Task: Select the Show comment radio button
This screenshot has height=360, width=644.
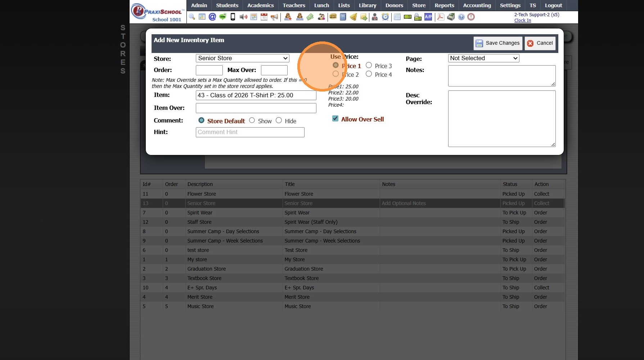Action: [252, 120]
